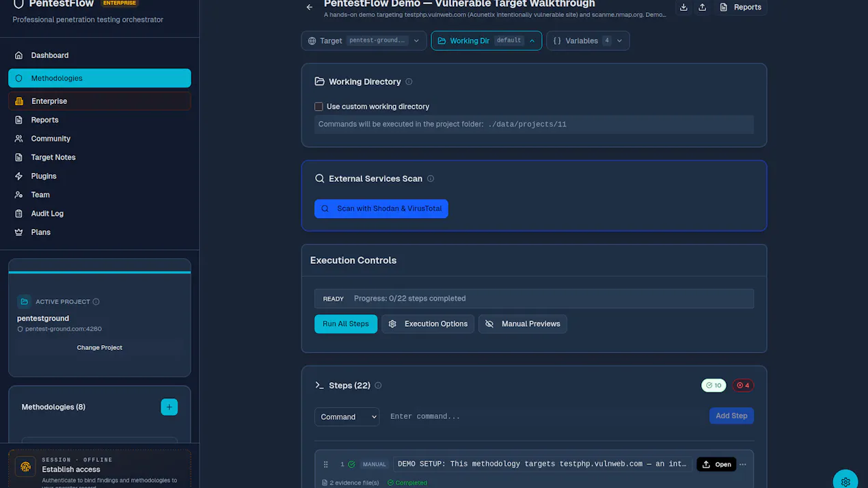Screen dimensions: 868x488
Task: Click the active project folder icon
Action: 24,301
